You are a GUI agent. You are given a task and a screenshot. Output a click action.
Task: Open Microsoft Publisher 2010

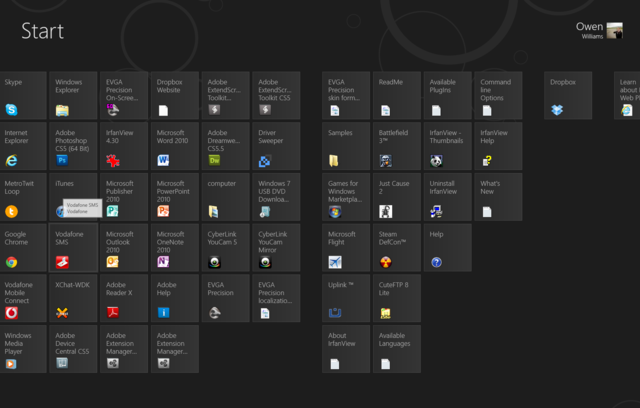124,197
